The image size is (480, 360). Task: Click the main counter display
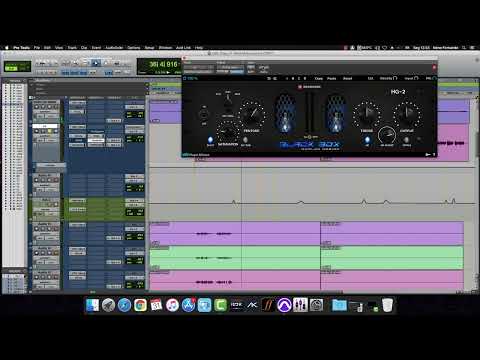click(163, 64)
